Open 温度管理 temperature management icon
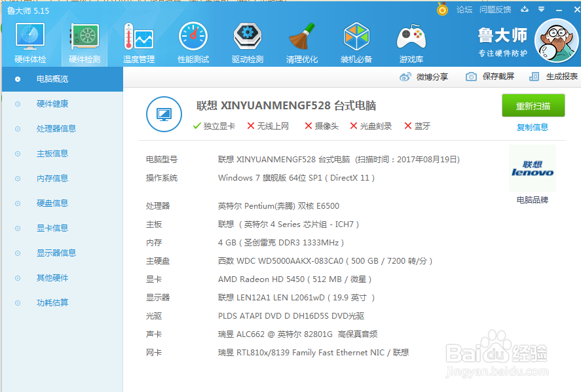581x392 pixels. [x=139, y=36]
